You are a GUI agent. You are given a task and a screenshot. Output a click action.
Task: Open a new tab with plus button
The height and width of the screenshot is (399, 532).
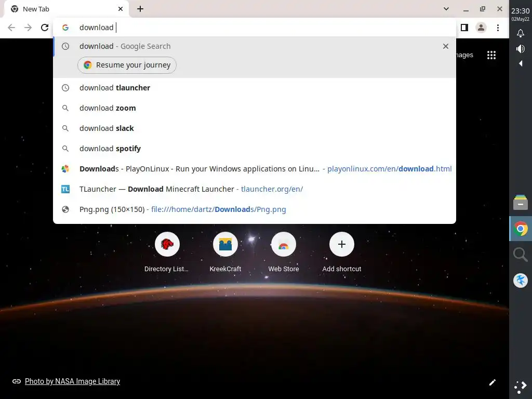[x=140, y=9]
